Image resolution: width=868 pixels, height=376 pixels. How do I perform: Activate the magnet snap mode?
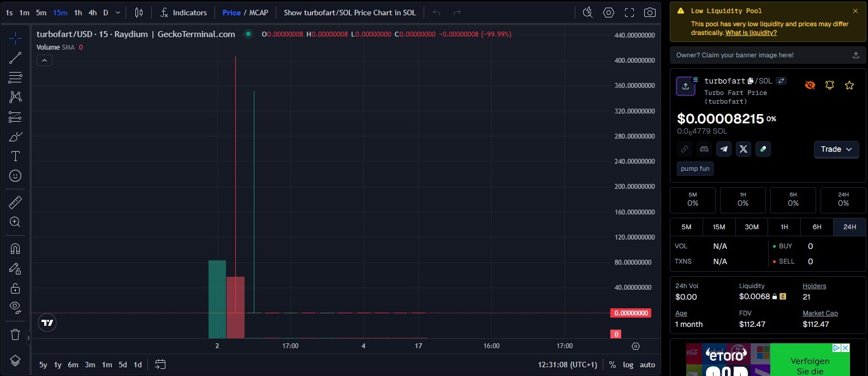click(x=15, y=249)
